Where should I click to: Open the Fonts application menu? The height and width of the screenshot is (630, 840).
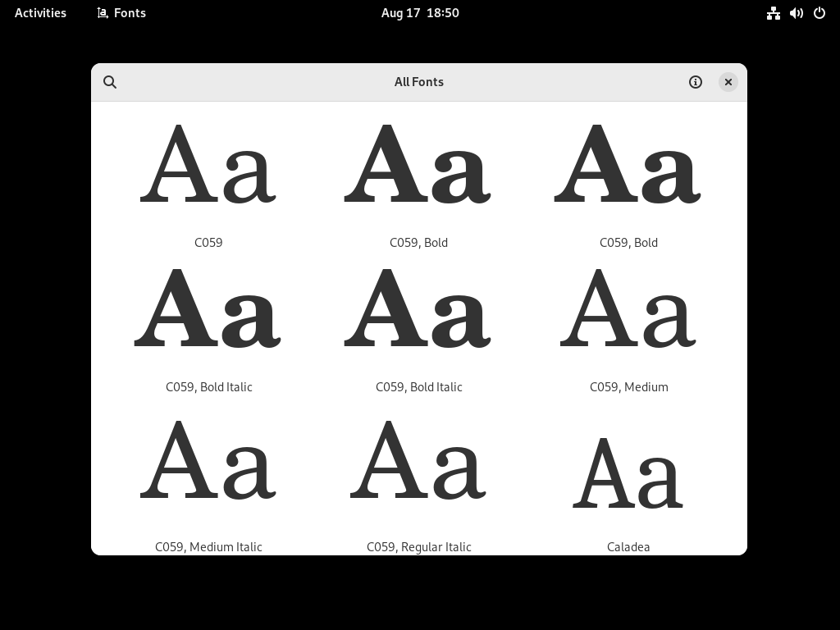tap(121, 13)
